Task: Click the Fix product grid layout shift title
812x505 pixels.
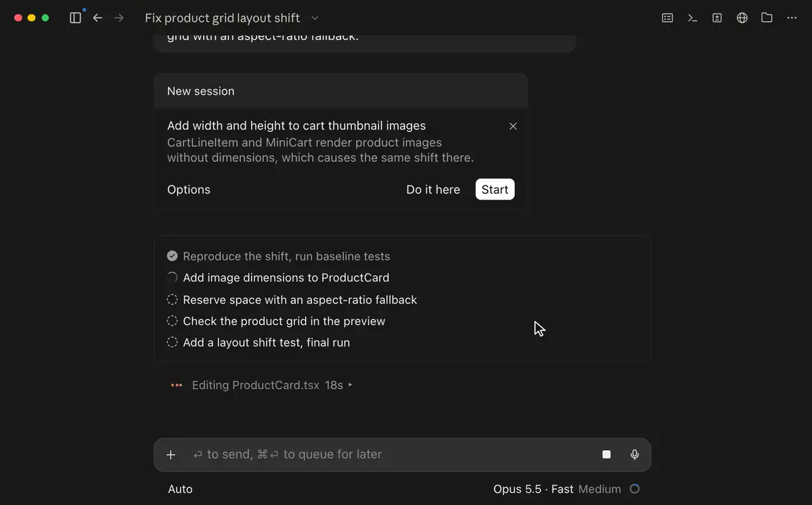Action: tap(223, 18)
